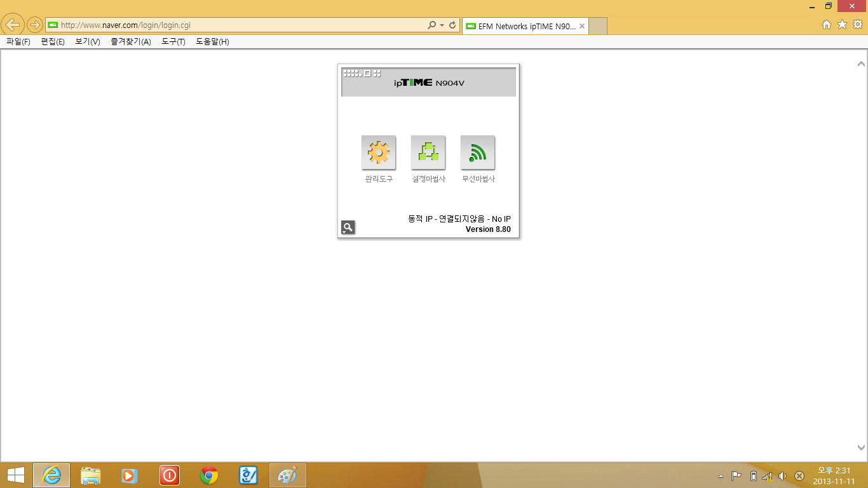Viewport: 868px width, 488px height.
Task: Show hidden tray icons arrow
Action: point(721,476)
